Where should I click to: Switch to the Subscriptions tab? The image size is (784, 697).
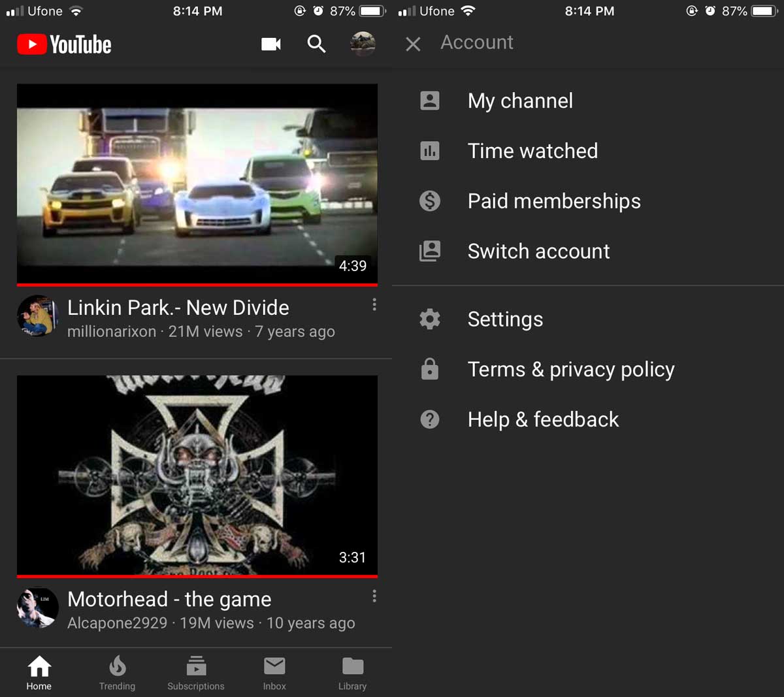coord(196,673)
